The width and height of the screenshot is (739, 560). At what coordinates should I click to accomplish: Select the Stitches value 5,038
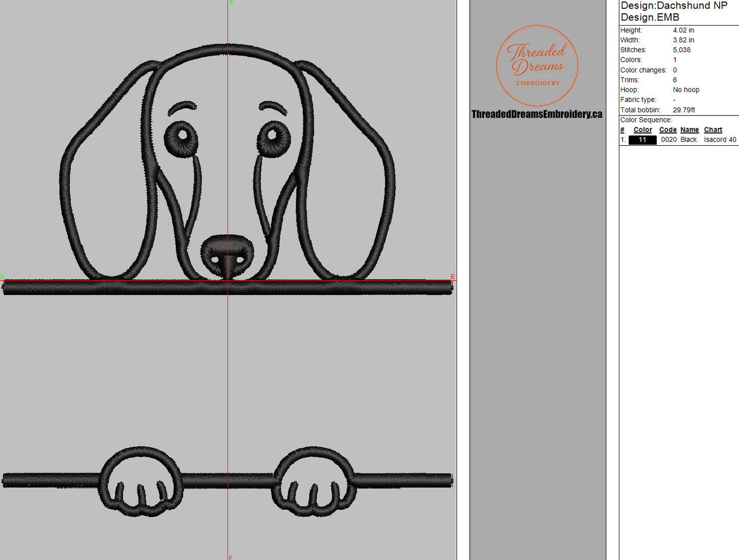pos(682,50)
